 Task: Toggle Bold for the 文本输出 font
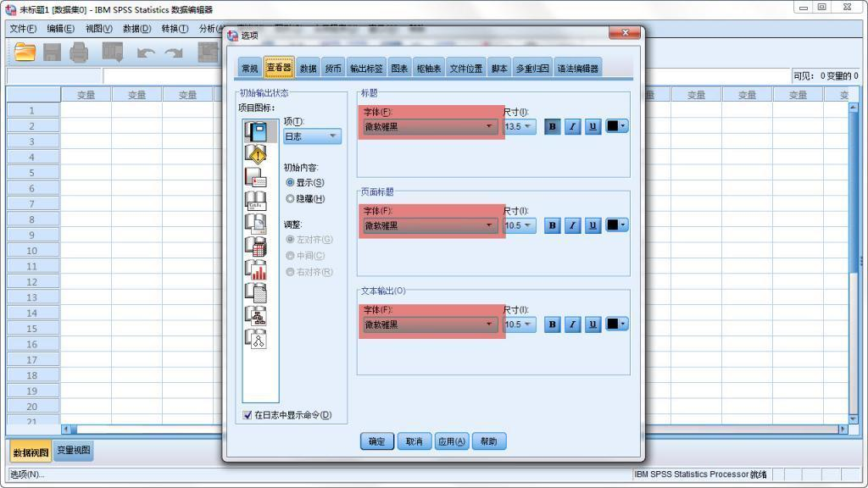point(552,324)
